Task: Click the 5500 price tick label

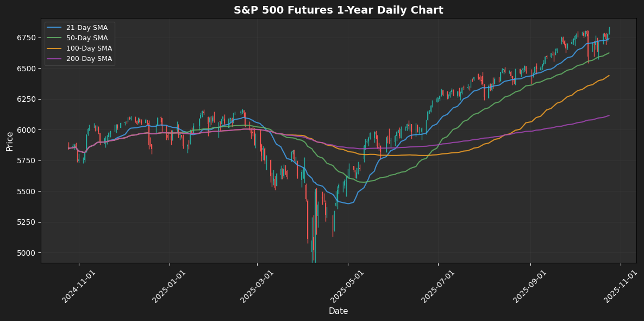Action: [x=26, y=192]
